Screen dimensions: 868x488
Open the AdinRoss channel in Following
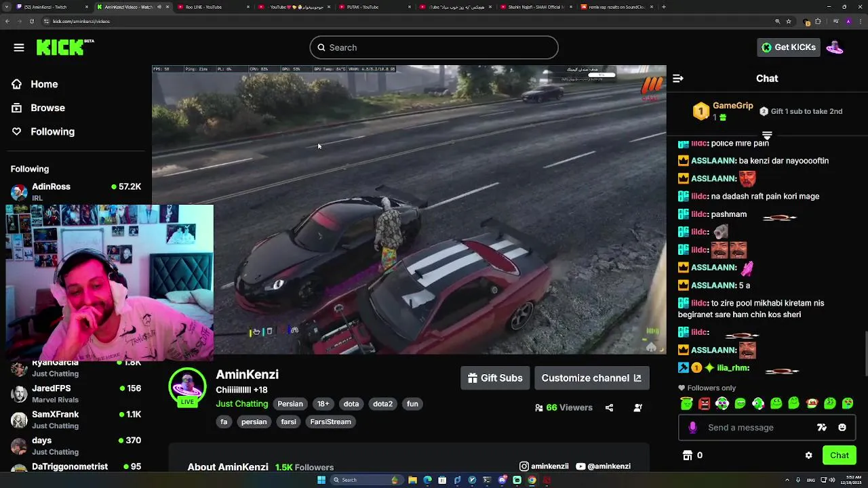pyautogui.click(x=76, y=192)
